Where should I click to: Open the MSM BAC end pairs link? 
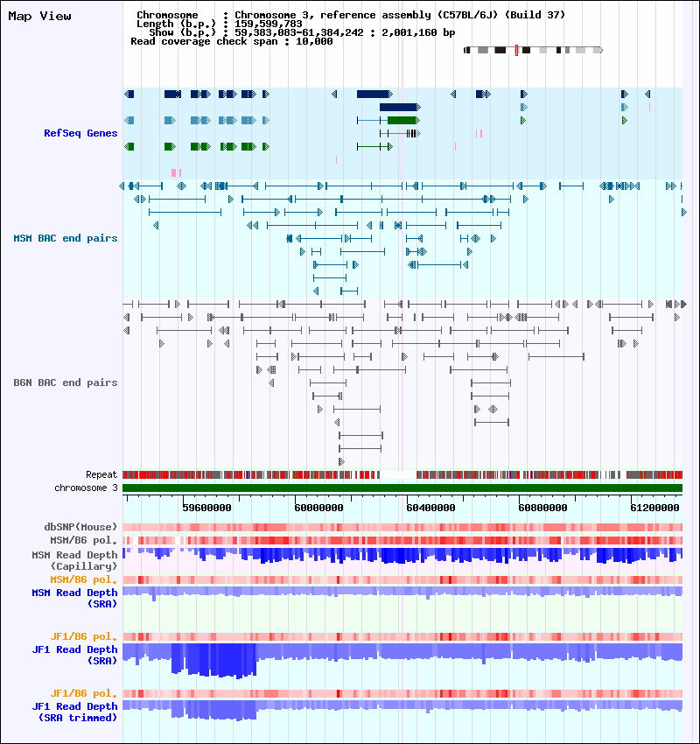coord(66,238)
